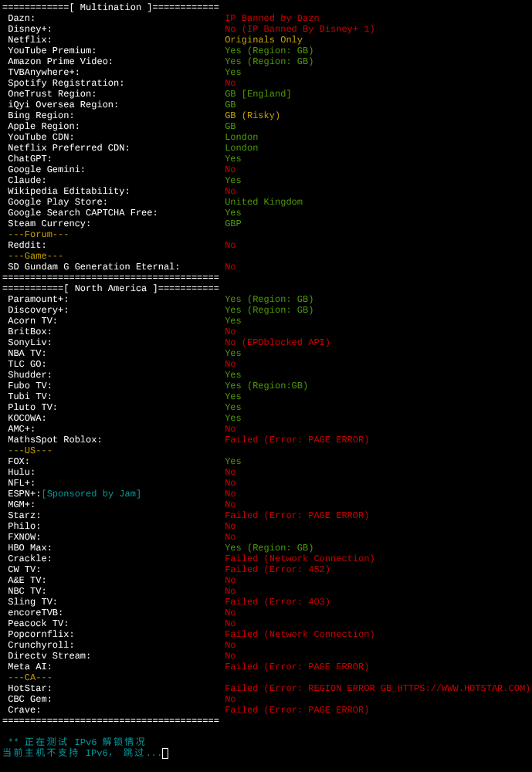This screenshot has width=532, height=772.
Task: Click 'MathsSpot Roblox:' label
Action: coord(55,441)
